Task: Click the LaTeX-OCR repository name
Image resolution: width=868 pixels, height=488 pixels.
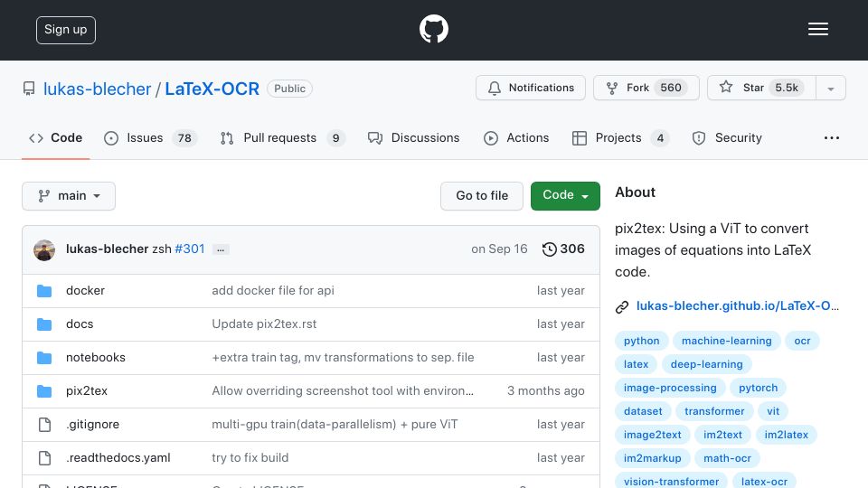Action: (x=212, y=89)
